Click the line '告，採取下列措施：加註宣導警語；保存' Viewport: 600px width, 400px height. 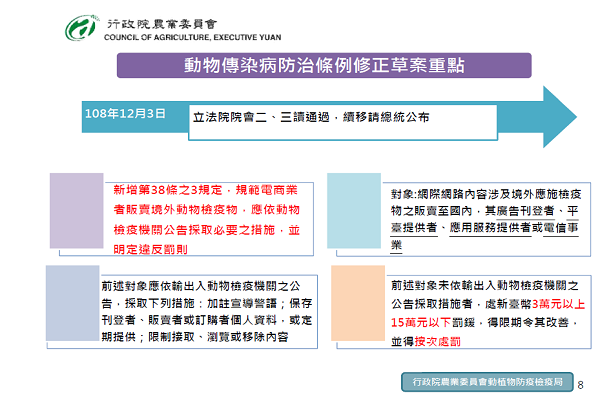[x=207, y=304]
